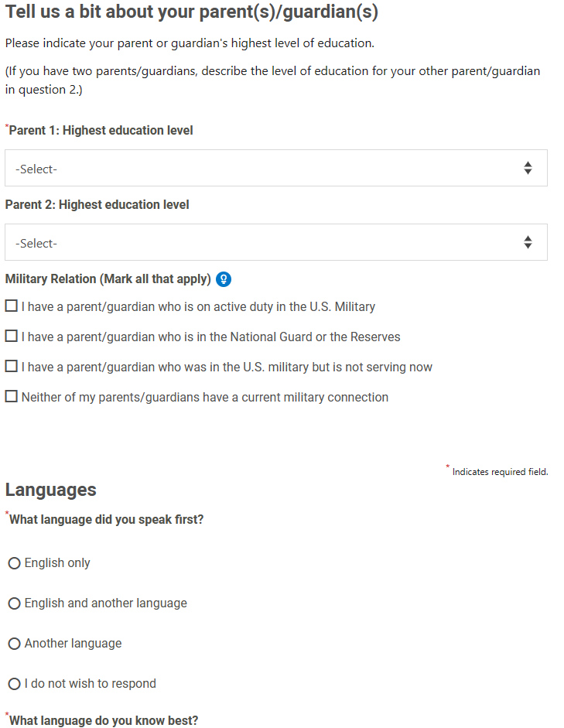Click the Military Relation help lightbulb icon
This screenshot has height=728, width=564.
pos(224,279)
